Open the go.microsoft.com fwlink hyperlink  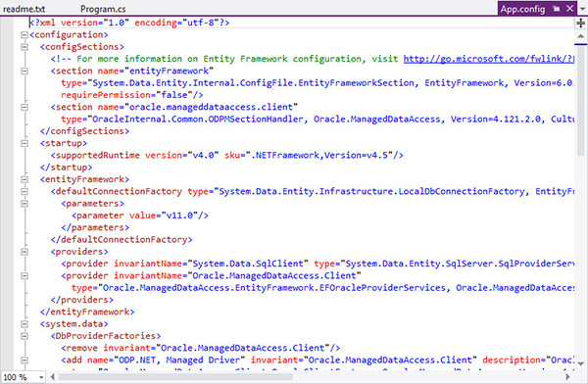pyautogui.click(x=489, y=59)
